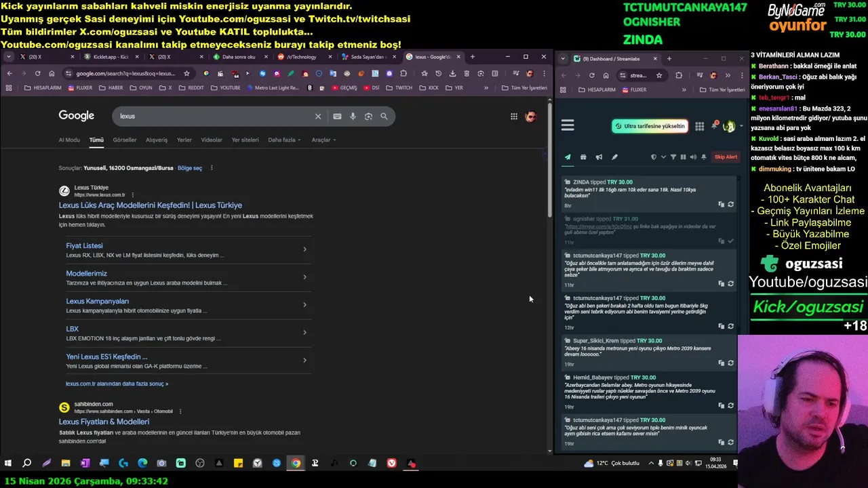Open the AI Modu tab
This screenshot has height=488, width=868.
(69, 140)
